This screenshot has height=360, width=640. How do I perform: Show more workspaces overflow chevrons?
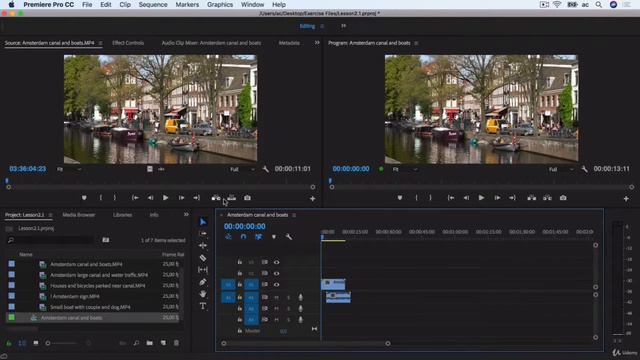coord(344,26)
